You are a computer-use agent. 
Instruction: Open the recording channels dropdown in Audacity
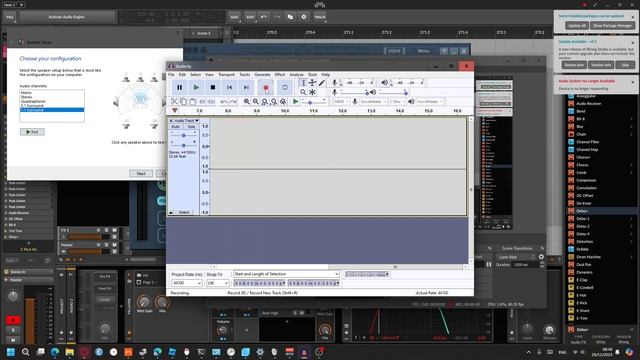click(x=397, y=102)
